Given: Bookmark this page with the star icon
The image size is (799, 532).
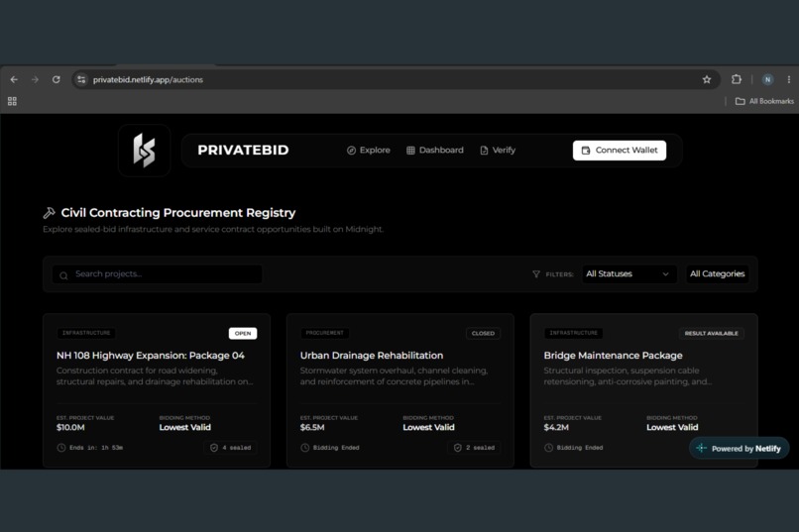Looking at the screenshot, I should (x=706, y=79).
